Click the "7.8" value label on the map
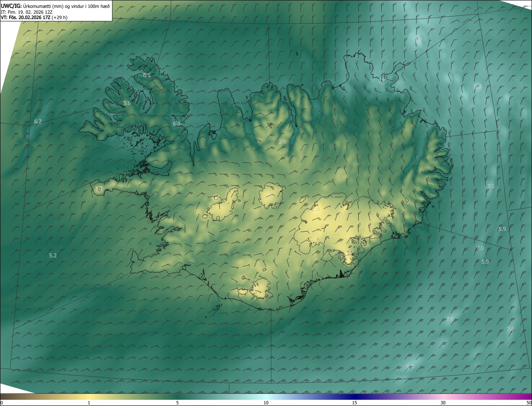Viewport: 532px width, 406px height. tap(450, 319)
